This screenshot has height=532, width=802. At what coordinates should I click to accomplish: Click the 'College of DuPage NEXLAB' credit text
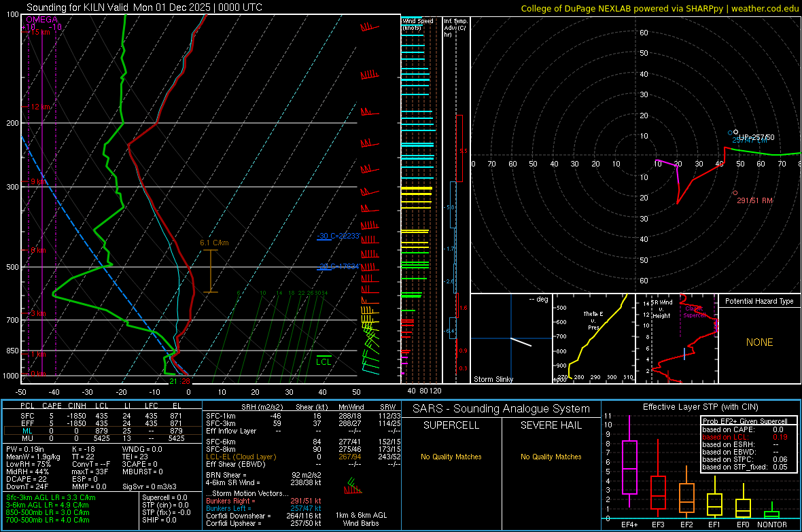tap(576, 8)
